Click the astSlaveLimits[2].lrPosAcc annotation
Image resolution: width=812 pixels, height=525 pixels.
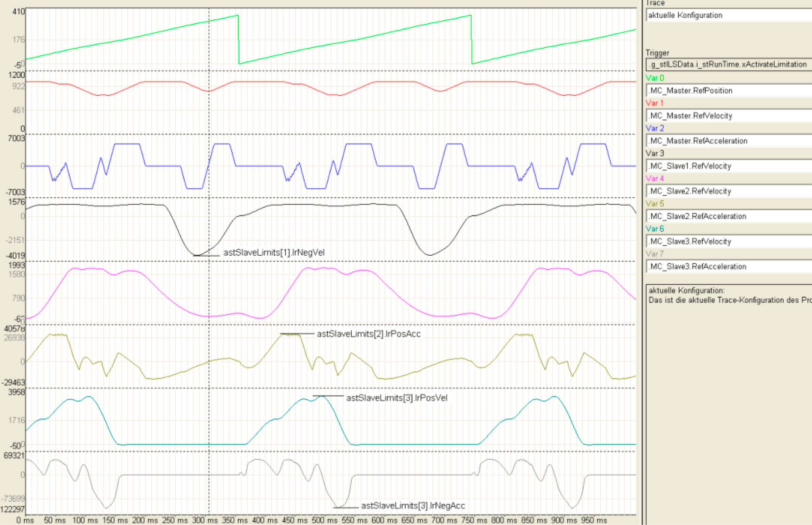[x=368, y=334]
